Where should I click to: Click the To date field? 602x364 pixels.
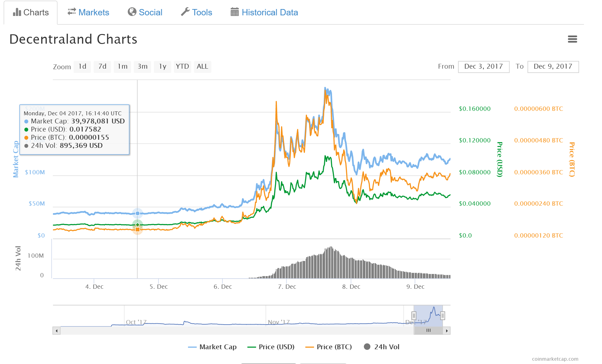coord(553,67)
